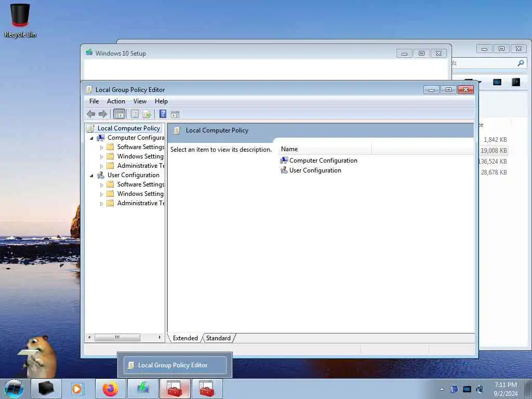Select the 28,678 KB row in background window
This screenshot has height=399, width=532.
coord(493,172)
